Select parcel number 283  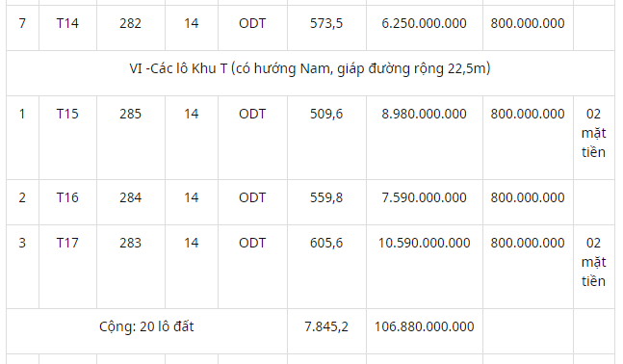coord(130,243)
